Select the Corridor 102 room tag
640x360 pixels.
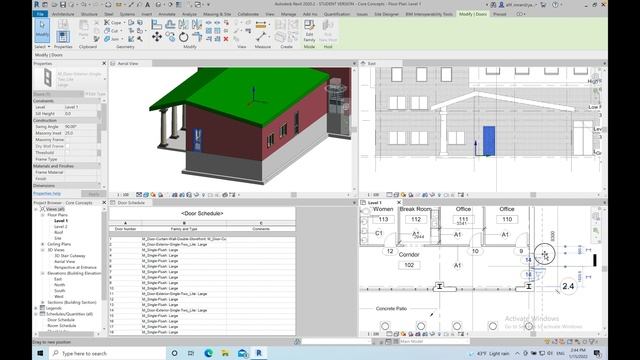tap(409, 265)
